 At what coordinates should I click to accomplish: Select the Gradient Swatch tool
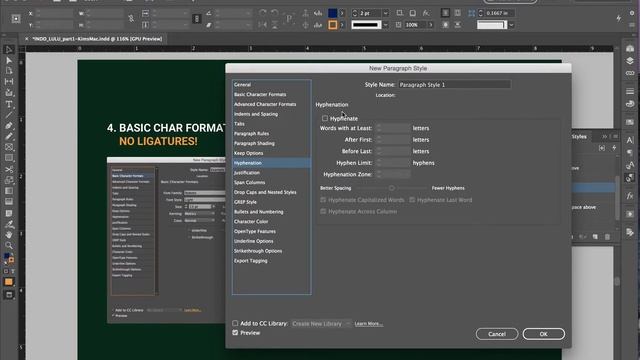tap(9, 191)
